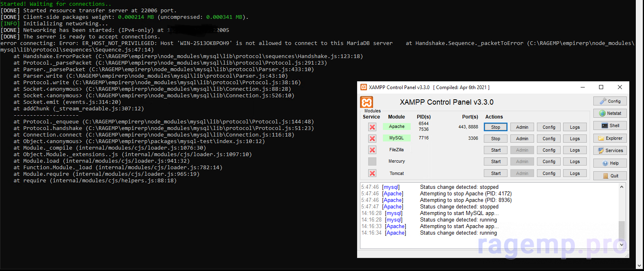The width and height of the screenshot is (644, 271).
Task: Click the greyed-out FileZilla Admin button
Action: coord(522,150)
